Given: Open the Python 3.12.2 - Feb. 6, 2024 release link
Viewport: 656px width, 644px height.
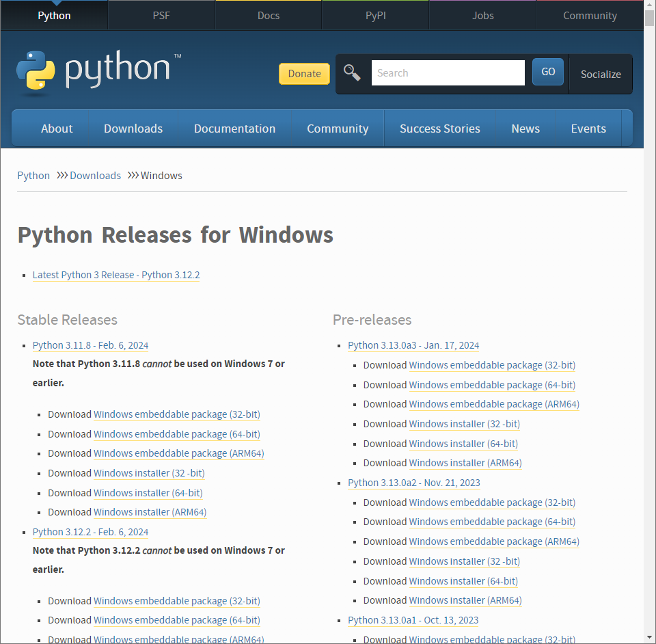Looking at the screenshot, I should (x=90, y=532).
